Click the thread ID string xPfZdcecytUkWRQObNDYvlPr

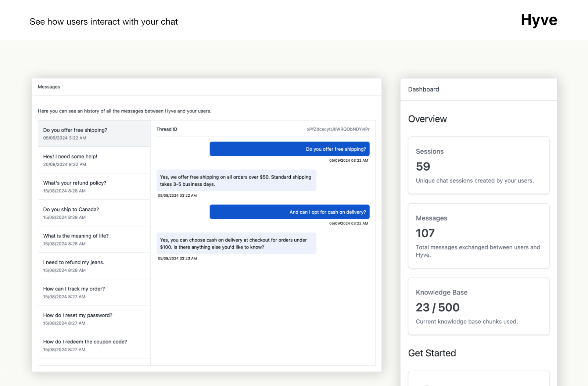pyautogui.click(x=338, y=129)
